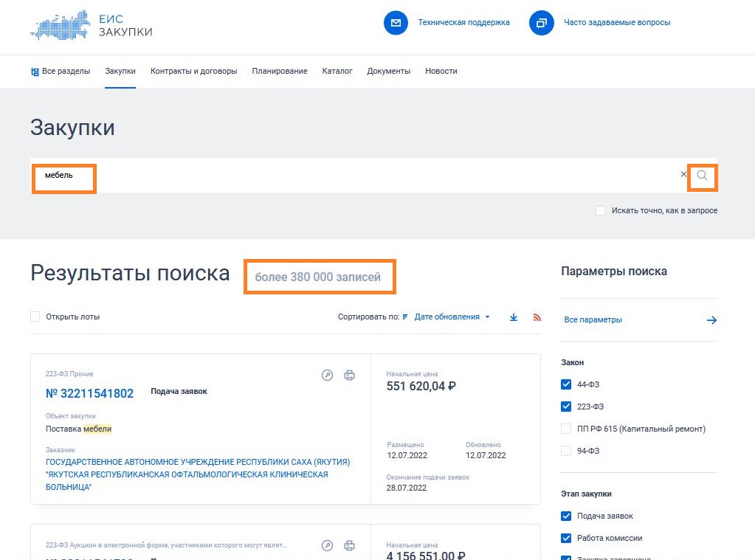
Task: Expand 'Все параметры' with the arrow
Action: click(x=711, y=320)
